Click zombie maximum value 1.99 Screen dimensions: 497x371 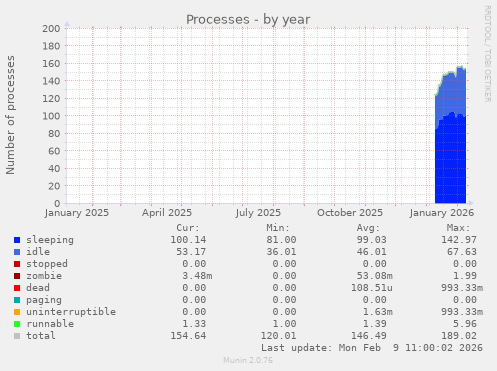[x=465, y=276]
